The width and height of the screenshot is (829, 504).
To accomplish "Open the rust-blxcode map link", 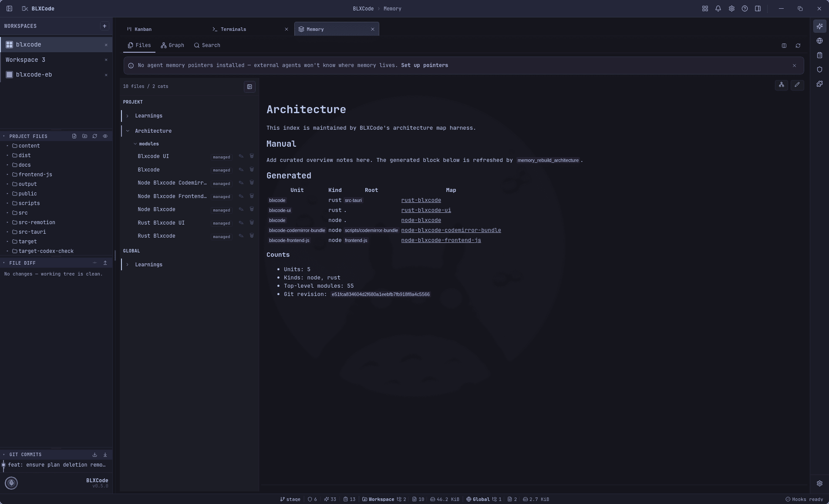I will point(421,200).
